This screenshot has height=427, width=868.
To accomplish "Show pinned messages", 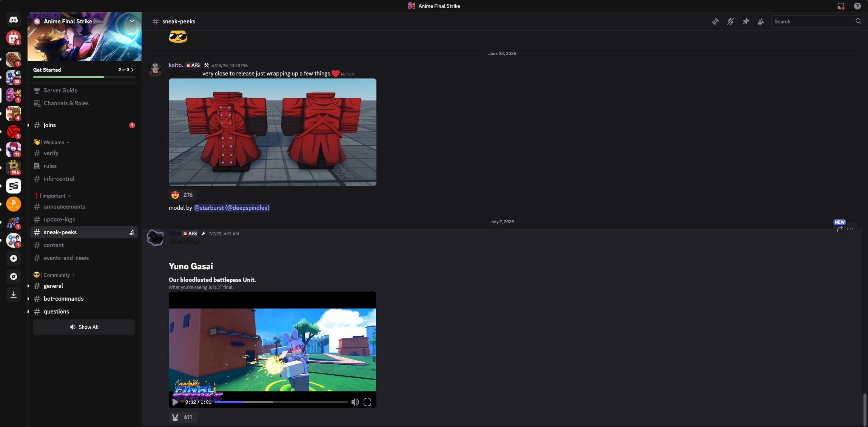I will click(745, 22).
